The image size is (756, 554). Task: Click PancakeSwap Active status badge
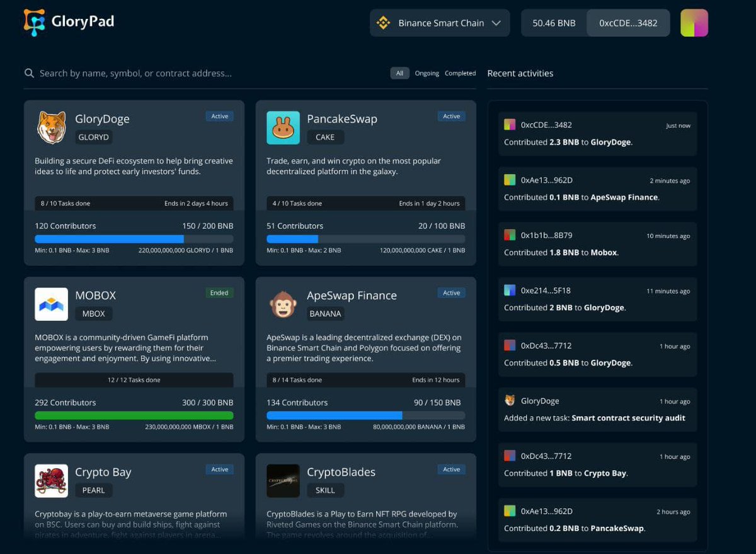[x=452, y=116]
